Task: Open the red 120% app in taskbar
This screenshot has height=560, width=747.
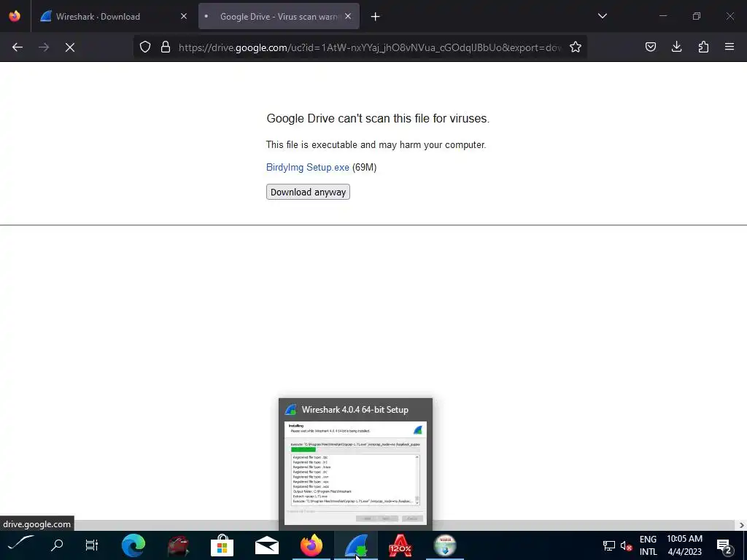Action: 400,545
